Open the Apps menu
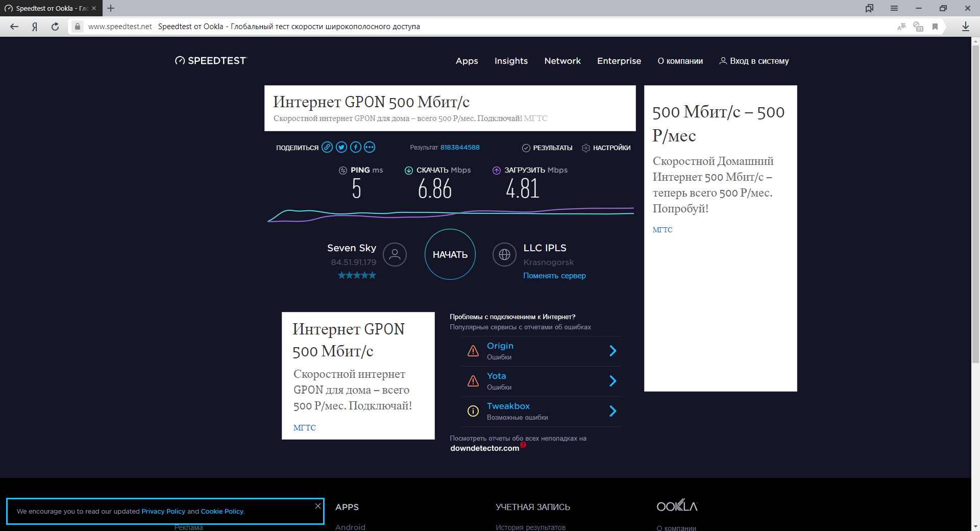Viewport: 980px width, 531px height. click(467, 61)
